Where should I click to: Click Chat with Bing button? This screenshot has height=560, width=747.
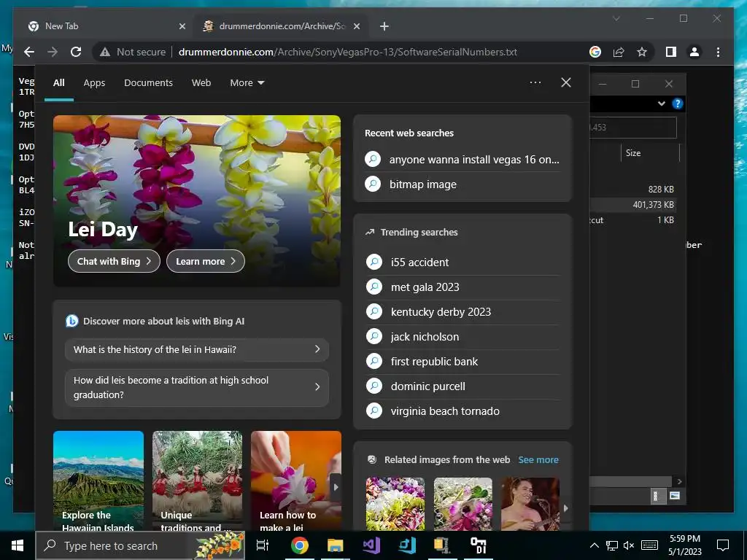coord(114,261)
